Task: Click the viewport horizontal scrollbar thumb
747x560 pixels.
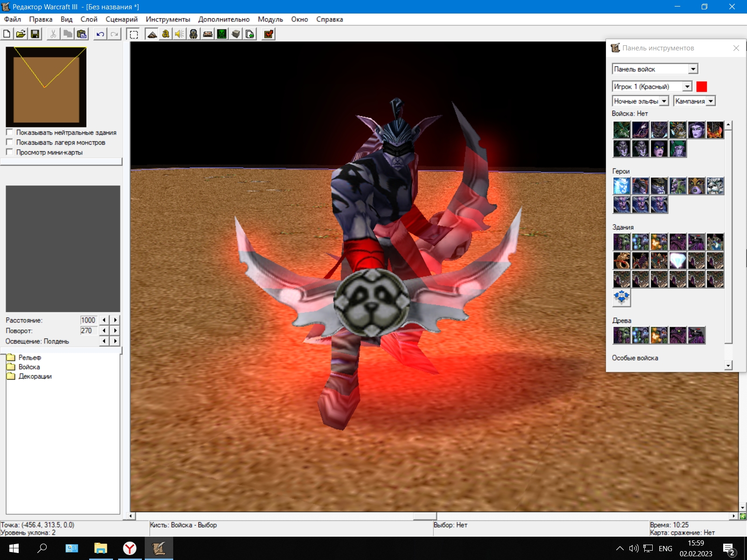Action: (425, 516)
